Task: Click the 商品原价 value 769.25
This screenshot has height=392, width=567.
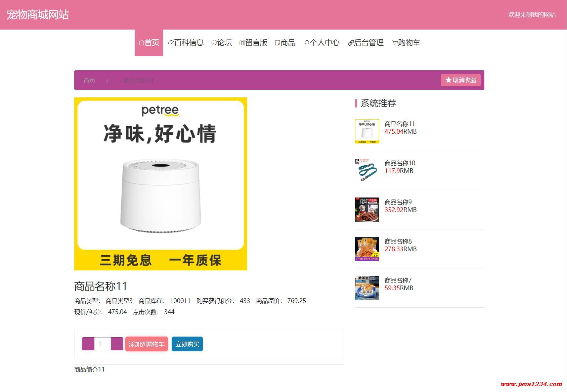Action: tap(297, 301)
